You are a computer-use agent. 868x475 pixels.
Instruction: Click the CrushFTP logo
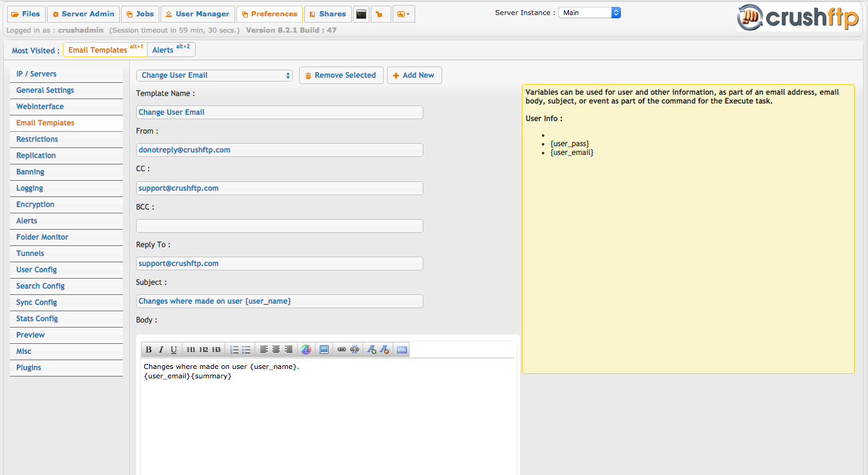click(798, 17)
